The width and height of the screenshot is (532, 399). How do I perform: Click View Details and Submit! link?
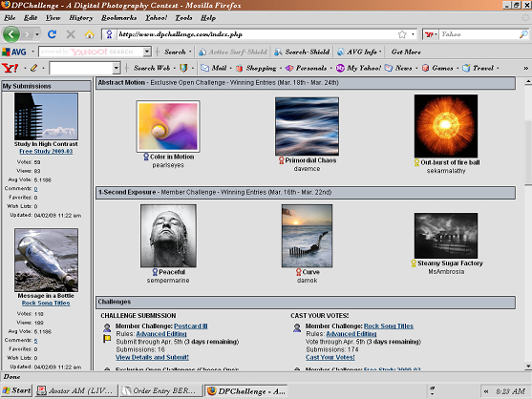pos(152,357)
